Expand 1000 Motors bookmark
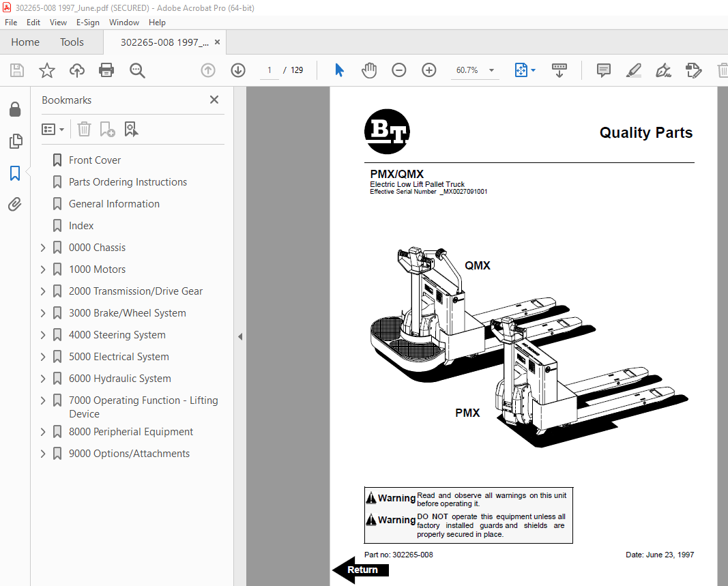The image size is (728, 586). click(x=43, y=269)
